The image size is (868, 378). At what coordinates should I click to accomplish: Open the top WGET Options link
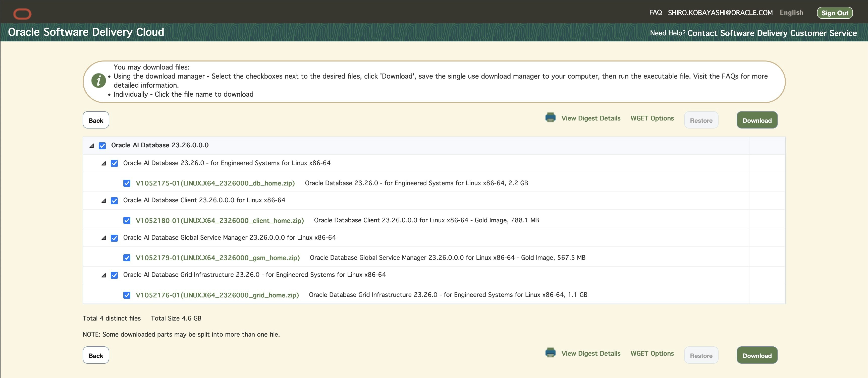pos(652,118)
